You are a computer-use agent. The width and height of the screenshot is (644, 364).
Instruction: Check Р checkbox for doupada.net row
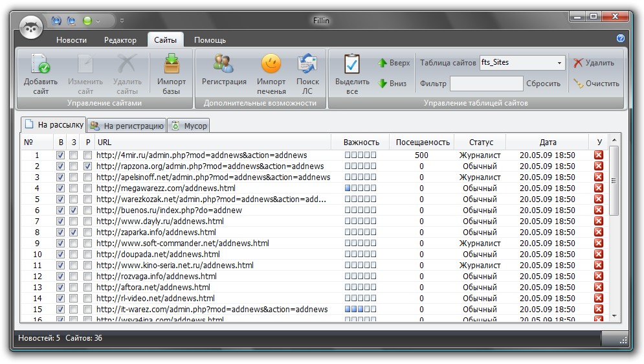(87, 255)
